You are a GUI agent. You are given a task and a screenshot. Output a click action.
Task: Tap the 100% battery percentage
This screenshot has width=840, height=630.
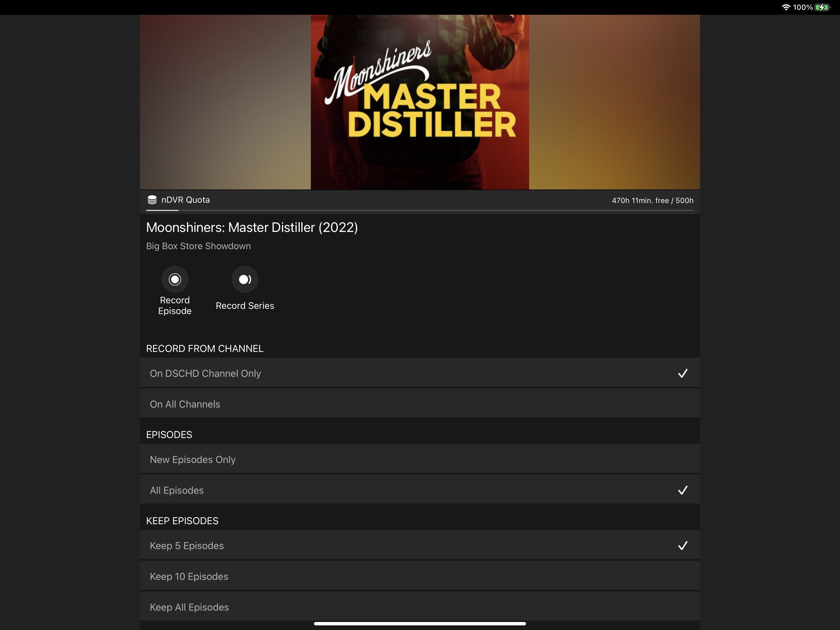803,7
